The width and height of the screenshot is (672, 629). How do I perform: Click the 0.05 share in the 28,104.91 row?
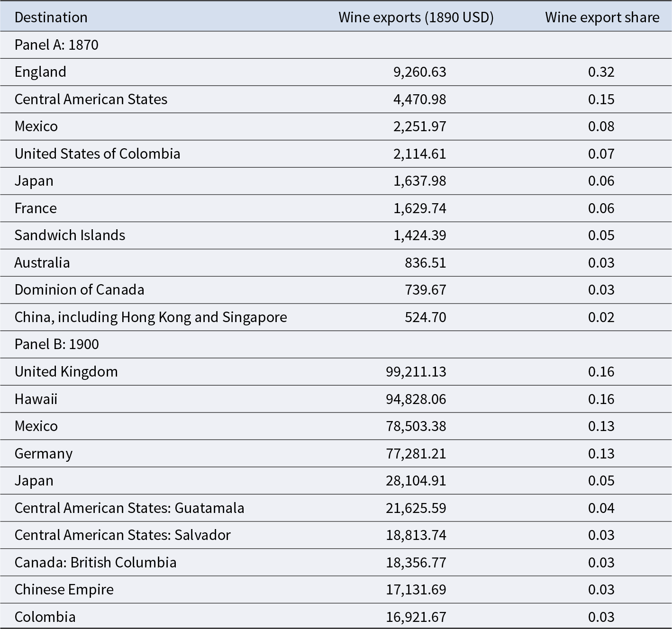click(x=601, y=481)
